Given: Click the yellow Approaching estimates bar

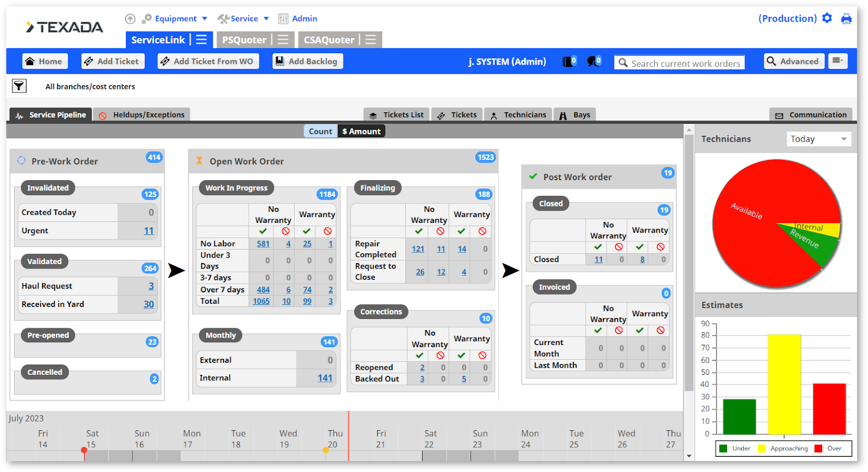Looking at the screenshot, I should pyautogui.click(x=784, y=384).
